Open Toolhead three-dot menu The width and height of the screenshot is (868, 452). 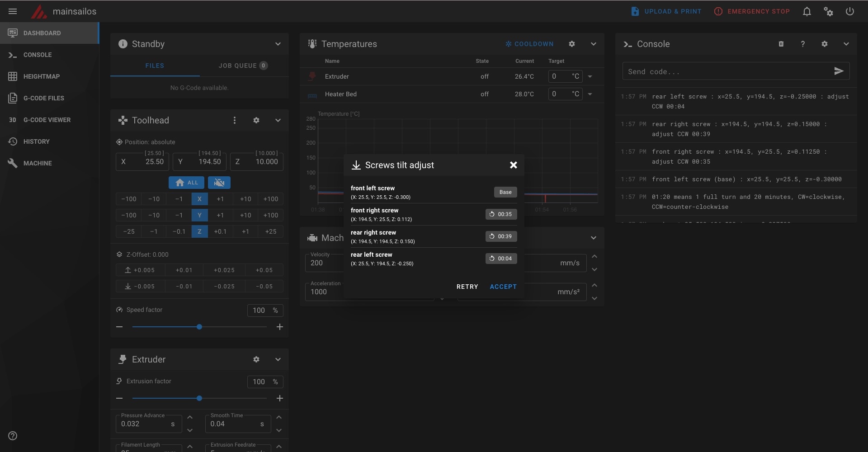[x=235, y=120]
